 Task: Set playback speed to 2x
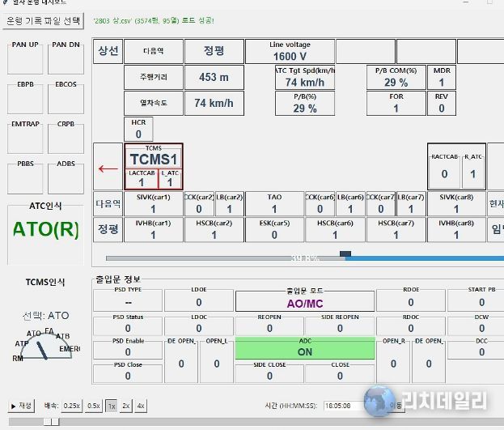[x=125, y=406]
